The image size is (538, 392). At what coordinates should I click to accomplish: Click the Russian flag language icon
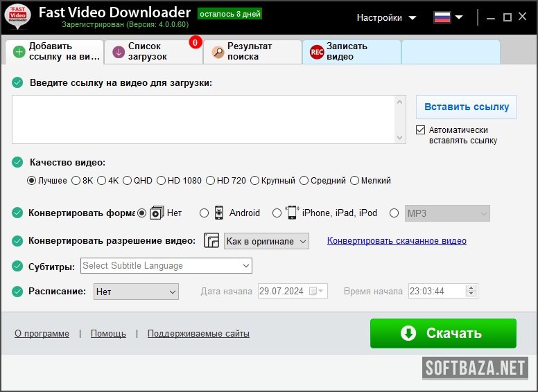click(x=442, y=17)
